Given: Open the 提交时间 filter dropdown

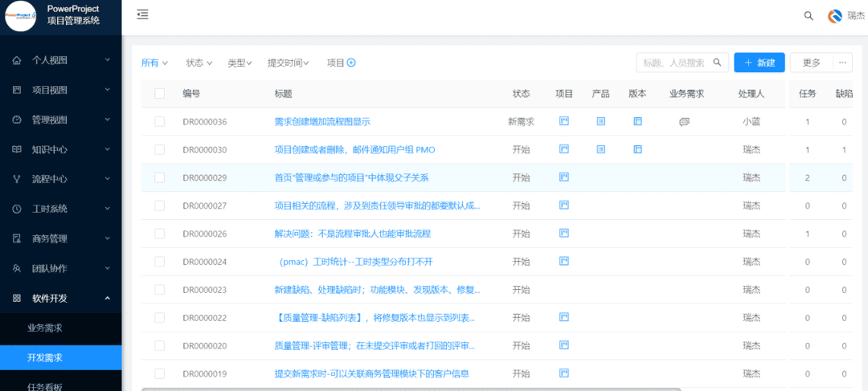Looking at the screenshot, I should [x=288, y=63].
